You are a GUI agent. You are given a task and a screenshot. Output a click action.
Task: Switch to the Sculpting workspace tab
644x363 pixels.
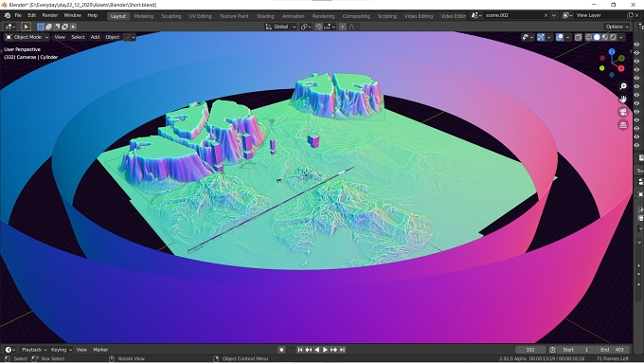(171, 16)
